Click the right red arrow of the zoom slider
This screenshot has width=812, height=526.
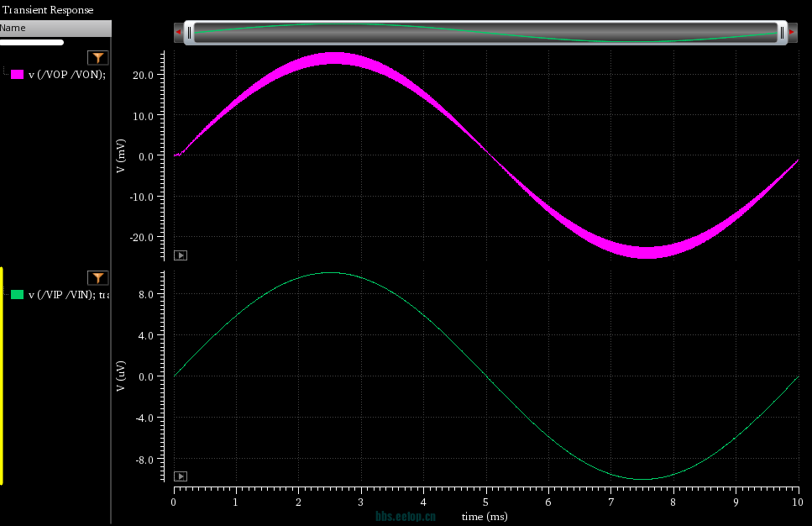pos(793,32)
